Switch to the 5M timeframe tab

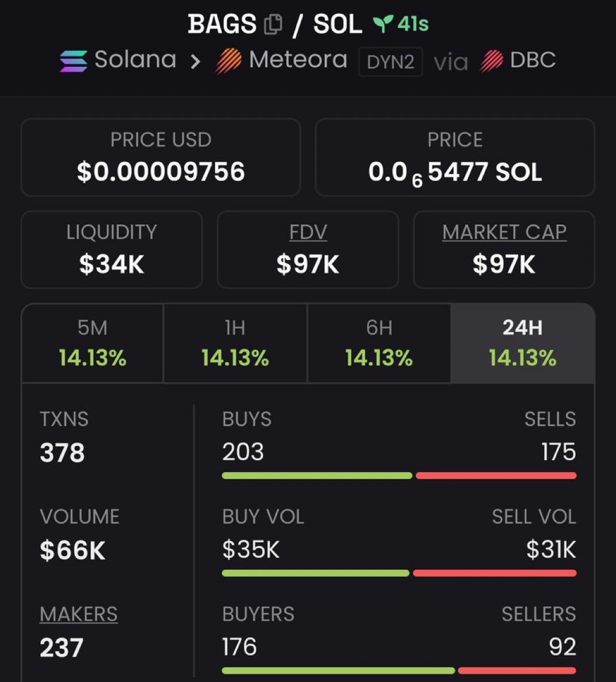tap(92, 343)
